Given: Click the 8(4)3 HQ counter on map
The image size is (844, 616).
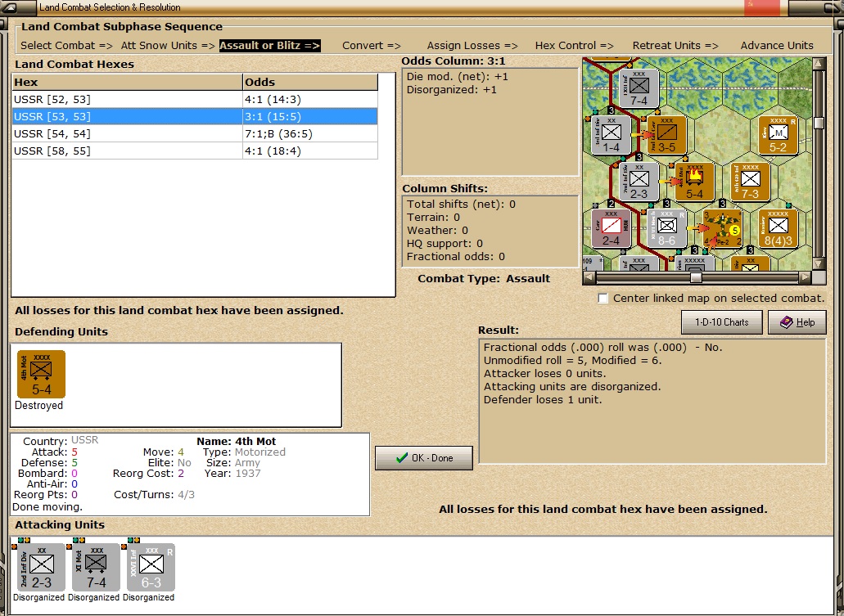Looking at the screenshot, I should 778,228.
